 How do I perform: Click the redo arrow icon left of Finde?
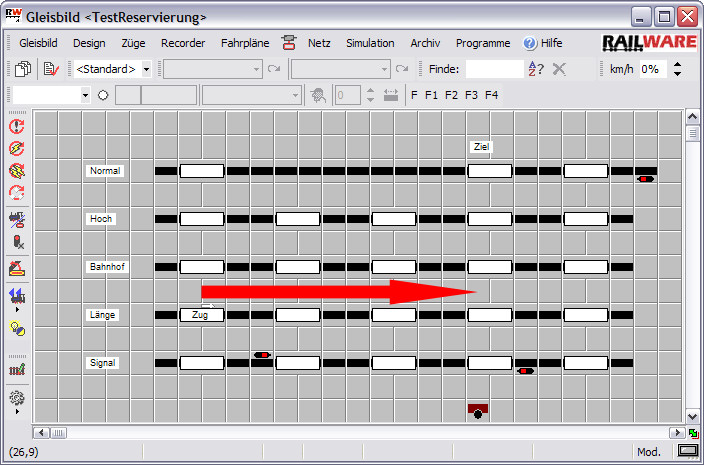coord(402,69)
